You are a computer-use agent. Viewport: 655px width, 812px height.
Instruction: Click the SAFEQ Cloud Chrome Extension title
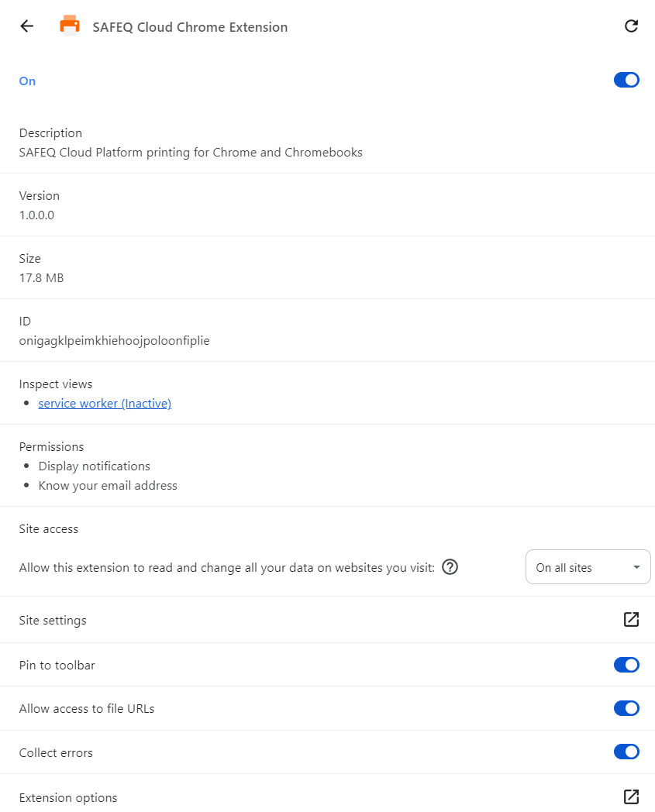click(x=190, y=27)
